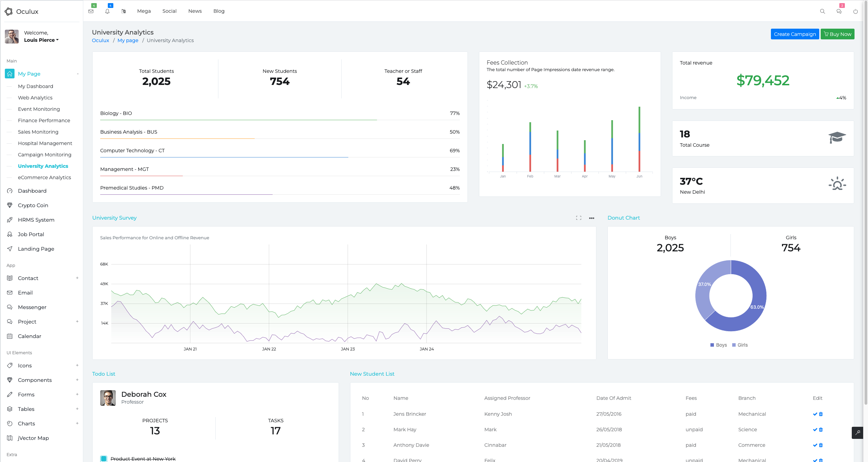Open the chat messages icon in header
The width and height of the screenshot is (868, 462).
[839, 11]
